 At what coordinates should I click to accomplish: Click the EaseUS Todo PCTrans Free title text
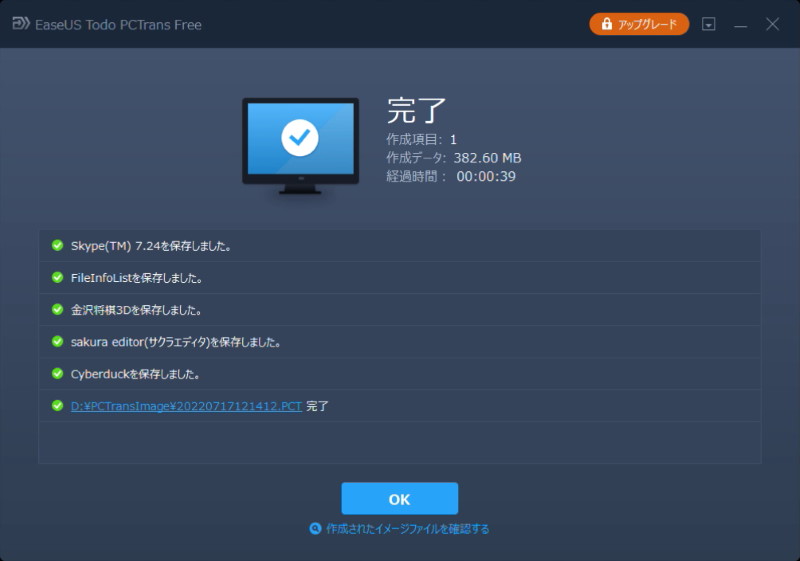tap(118, 24)
